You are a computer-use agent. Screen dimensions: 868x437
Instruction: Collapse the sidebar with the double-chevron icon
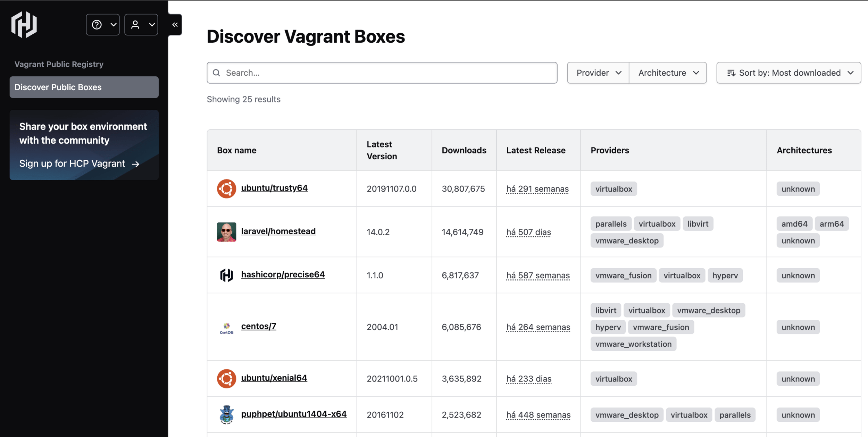[x=175, y=25]
